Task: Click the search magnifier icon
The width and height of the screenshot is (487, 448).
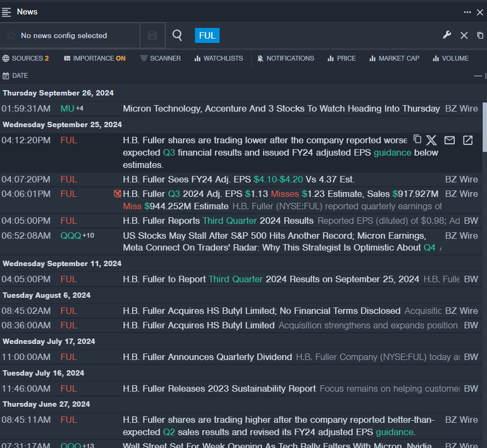Action: [x=177, y=35]
